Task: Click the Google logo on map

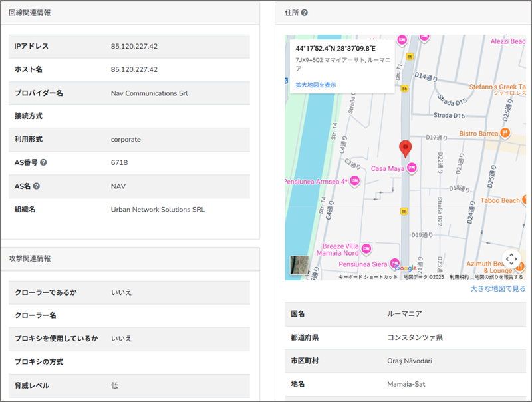Action: click(404, 268)
